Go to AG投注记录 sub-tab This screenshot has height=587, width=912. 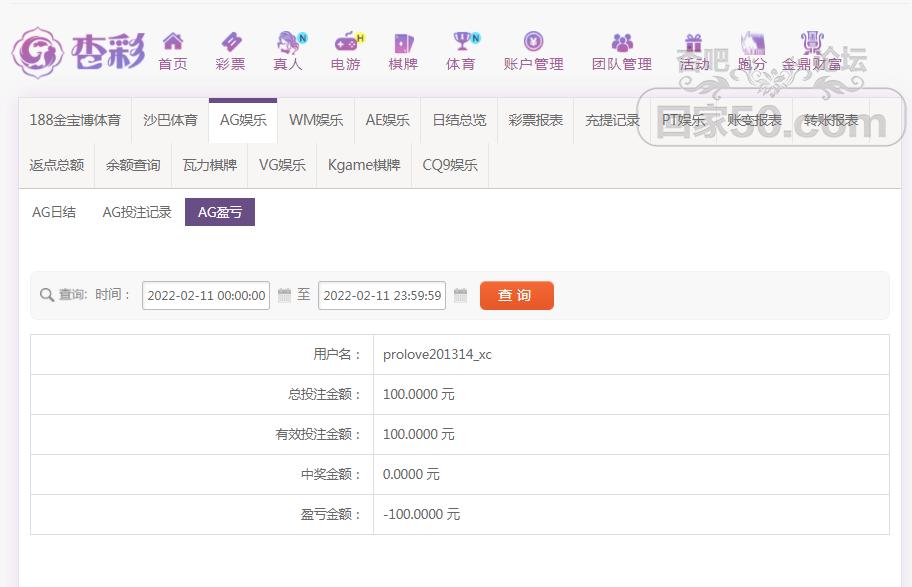[x=137, y=212]
